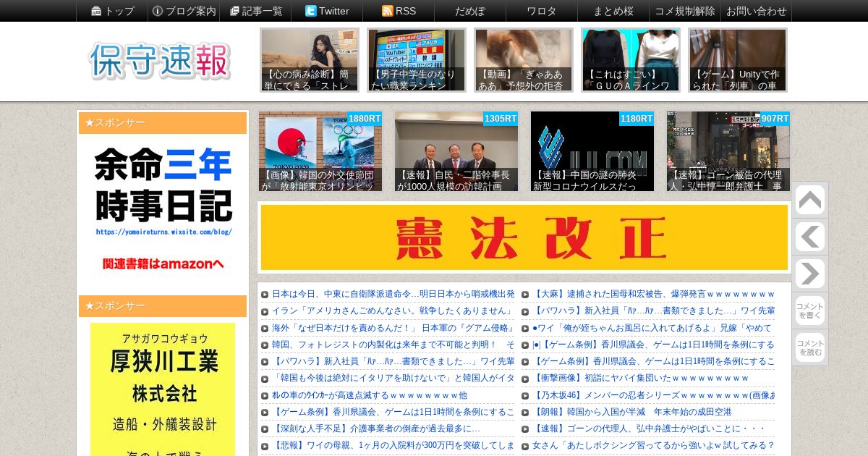Click the second ★スポンサー orange header
The image size is (868, 456).
point(163,306)
